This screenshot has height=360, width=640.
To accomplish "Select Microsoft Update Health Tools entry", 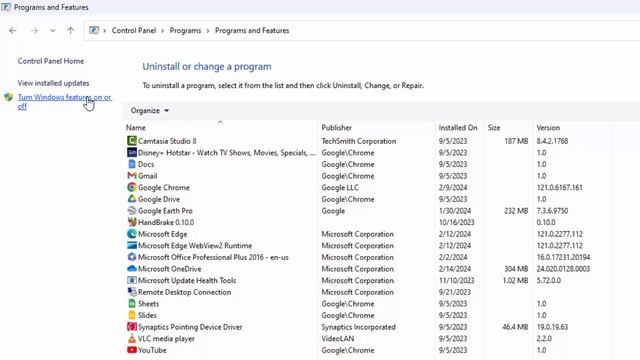I will pyautogui.click(x=187, y=281).
